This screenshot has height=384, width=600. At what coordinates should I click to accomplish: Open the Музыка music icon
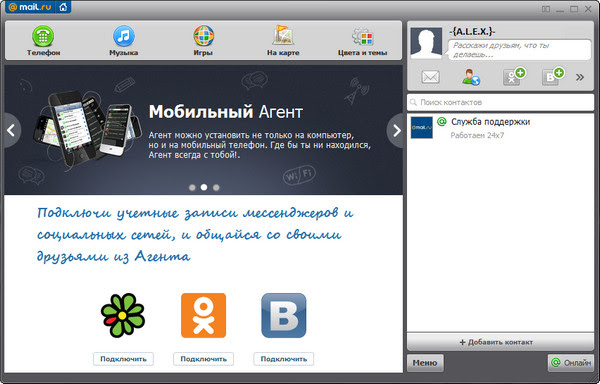click(x=123, y=36)
